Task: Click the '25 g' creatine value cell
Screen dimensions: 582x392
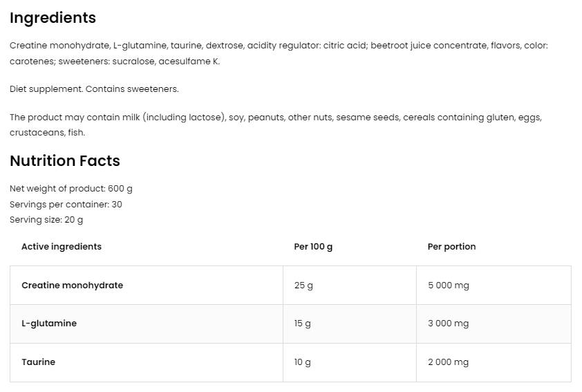Action: tap(303, 286)
